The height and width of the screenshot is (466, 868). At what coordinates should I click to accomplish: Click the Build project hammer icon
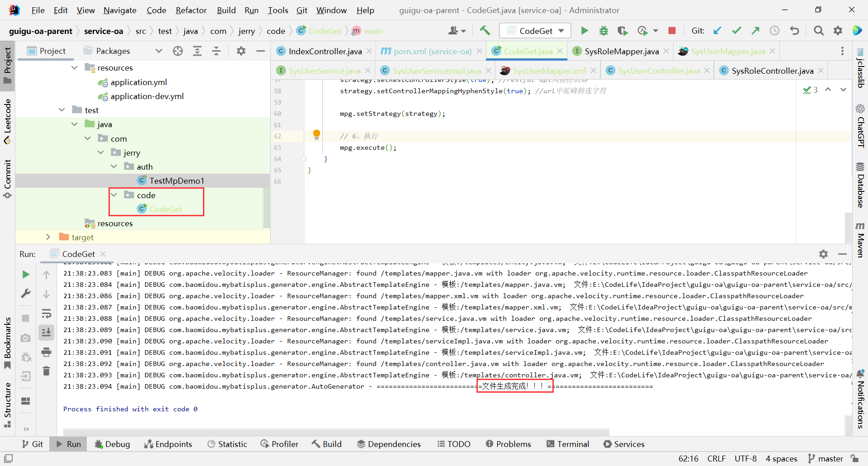485,31
